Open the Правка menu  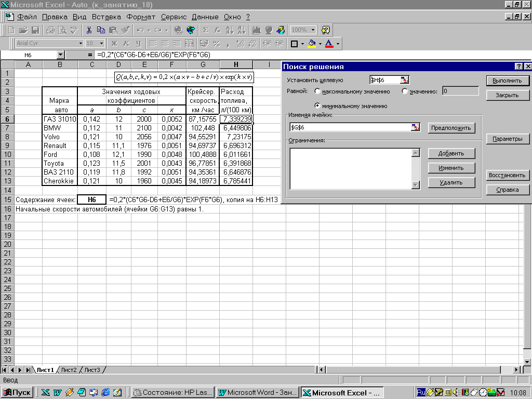[55, 17]
